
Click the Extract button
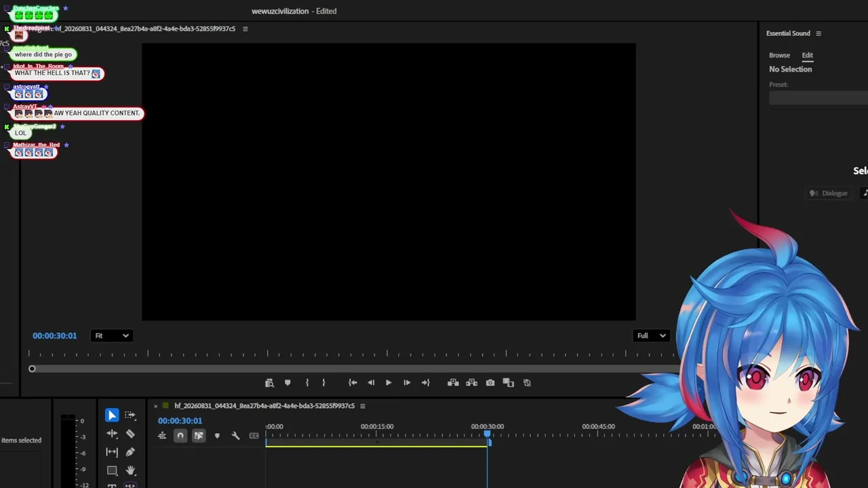[471, 383]
